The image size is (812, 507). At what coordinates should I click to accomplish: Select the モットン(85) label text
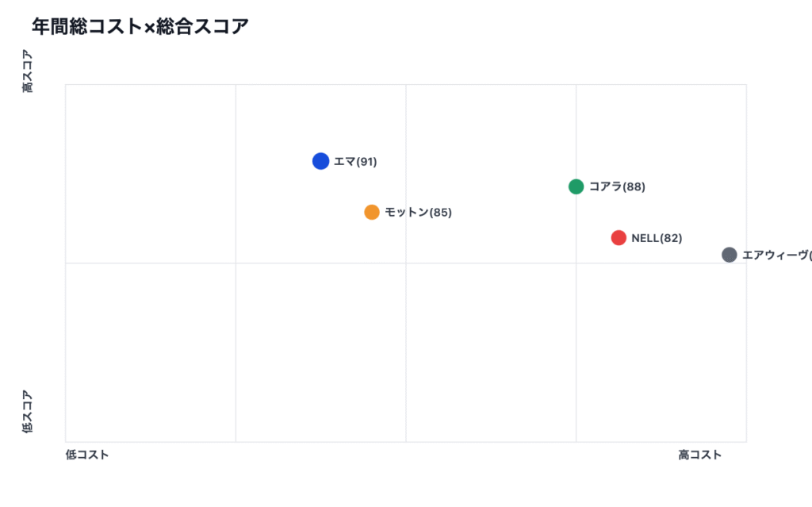click(418, 213)
